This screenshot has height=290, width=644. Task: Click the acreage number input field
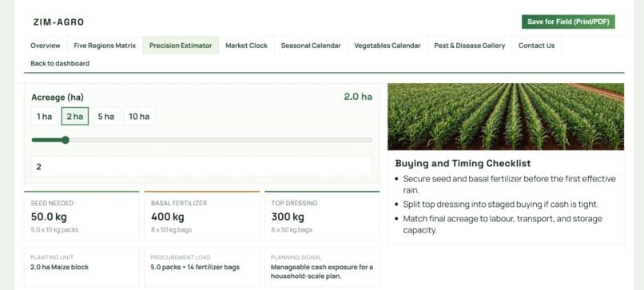pos(201,167)
